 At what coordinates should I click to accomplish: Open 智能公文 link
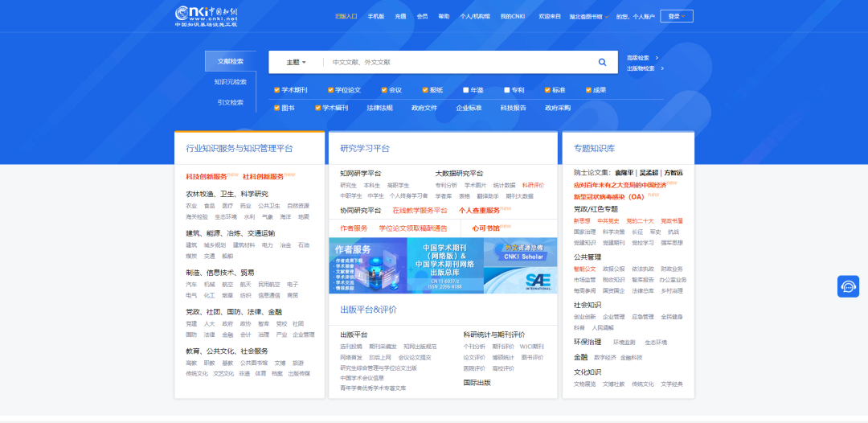coord(584,269)
